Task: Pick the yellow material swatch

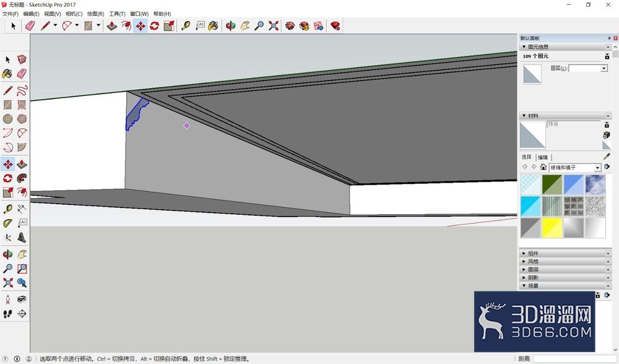Action: (x=552, y=228)
